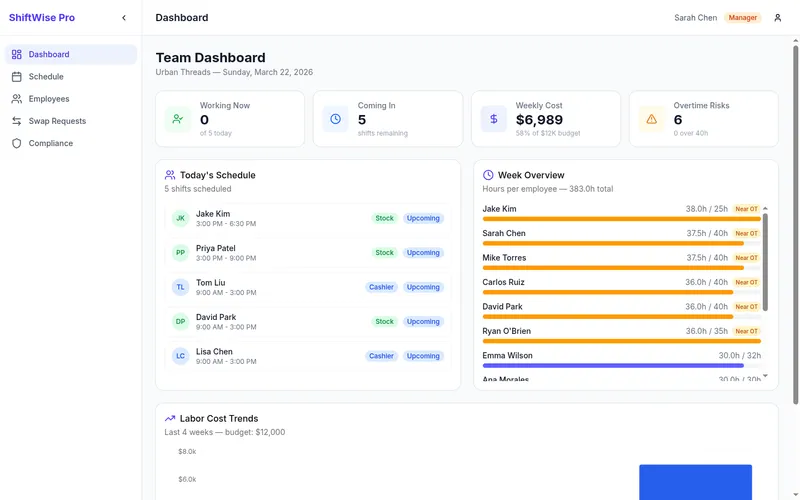Click the user profile icon in header

[778, 18]
